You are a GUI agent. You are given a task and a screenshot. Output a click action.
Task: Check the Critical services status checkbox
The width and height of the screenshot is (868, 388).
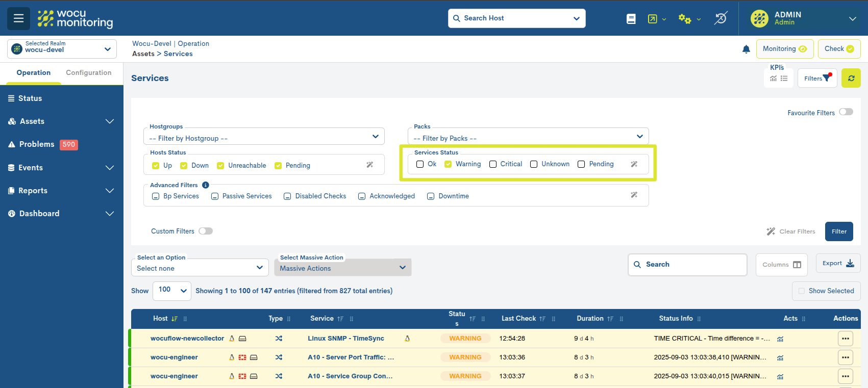pyautogui.click(x=493, y=164)
